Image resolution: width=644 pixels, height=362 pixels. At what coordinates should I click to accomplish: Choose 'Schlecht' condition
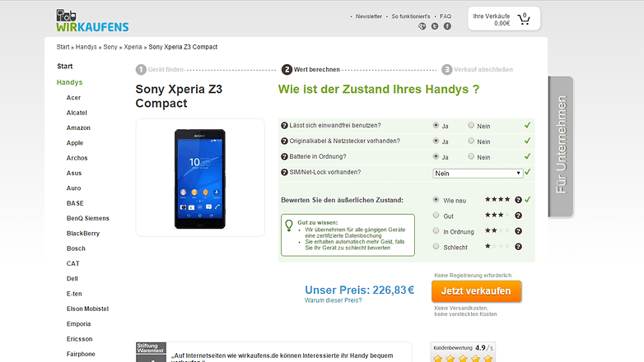pyautogui.click(x=436, y=247)
